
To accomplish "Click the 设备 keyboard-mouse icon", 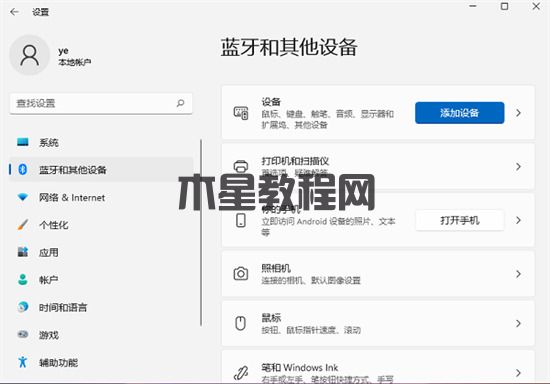I will 241,113.
